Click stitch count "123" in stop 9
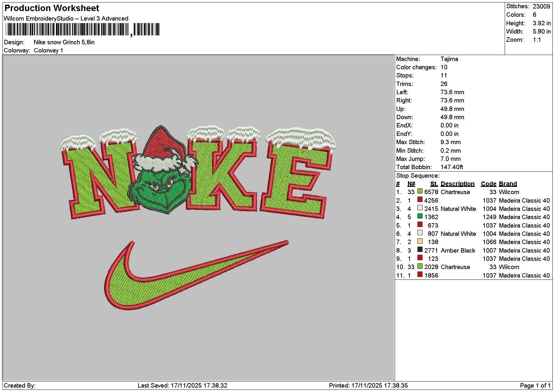Image resolution: width=555 pixels, height=392 pixels. [x=433, y=259]
